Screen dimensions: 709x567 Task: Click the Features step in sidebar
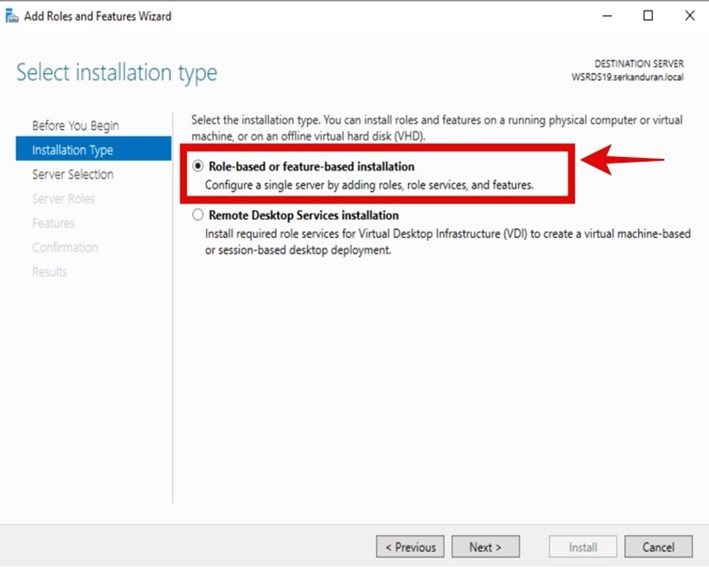pos(53,223)
